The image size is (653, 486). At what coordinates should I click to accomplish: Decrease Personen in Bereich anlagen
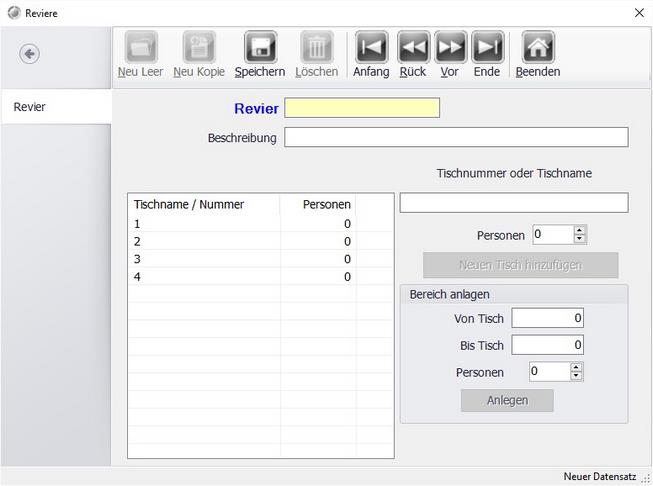click(576, 376)
